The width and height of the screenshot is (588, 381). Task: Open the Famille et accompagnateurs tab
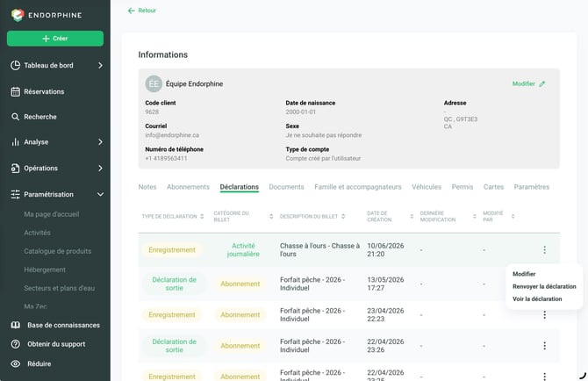click(x=358, y=187)
